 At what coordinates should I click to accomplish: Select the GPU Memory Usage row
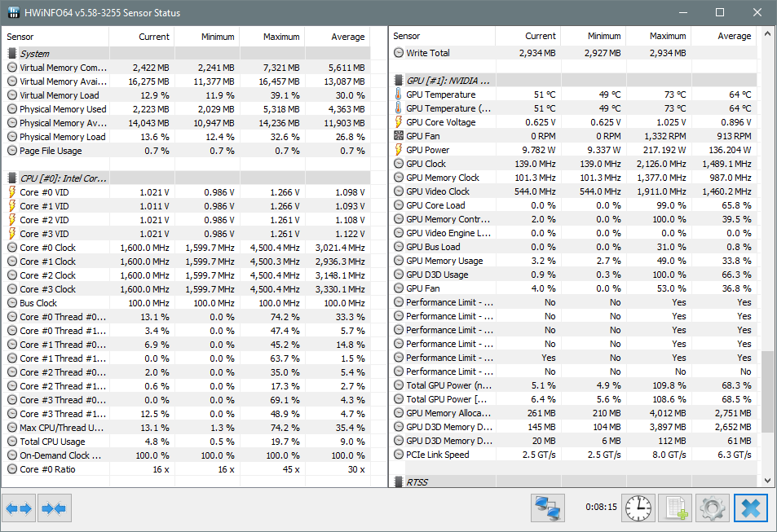point(573,261)
